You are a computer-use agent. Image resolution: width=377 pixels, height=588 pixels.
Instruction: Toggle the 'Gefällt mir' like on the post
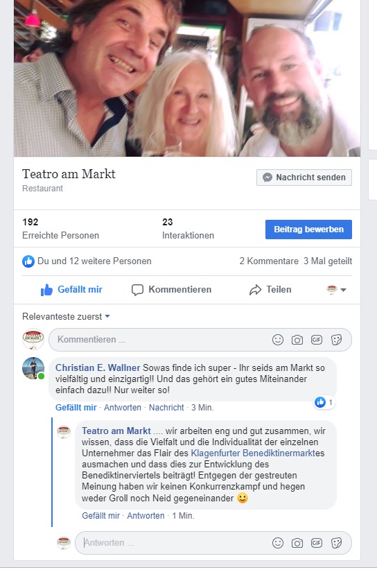tap(71, 290)
